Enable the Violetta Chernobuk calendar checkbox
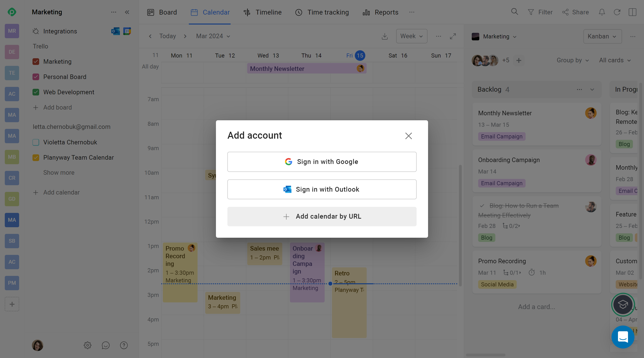This screenshot has height=358, width=644. (36, 142)
